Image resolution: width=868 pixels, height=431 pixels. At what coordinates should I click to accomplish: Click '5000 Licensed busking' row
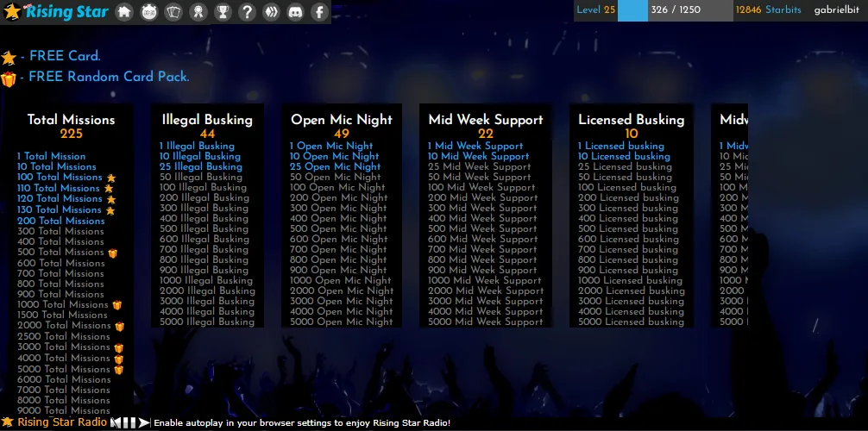(631, 322)
